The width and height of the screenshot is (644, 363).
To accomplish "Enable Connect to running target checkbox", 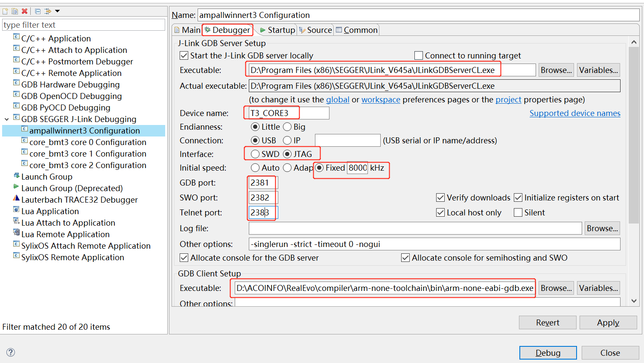I will [x=419, y=55].
